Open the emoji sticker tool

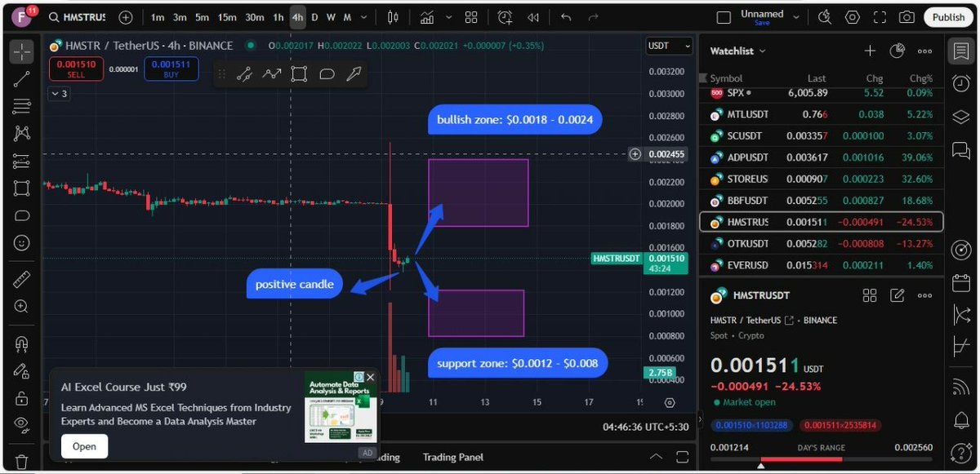22,242
